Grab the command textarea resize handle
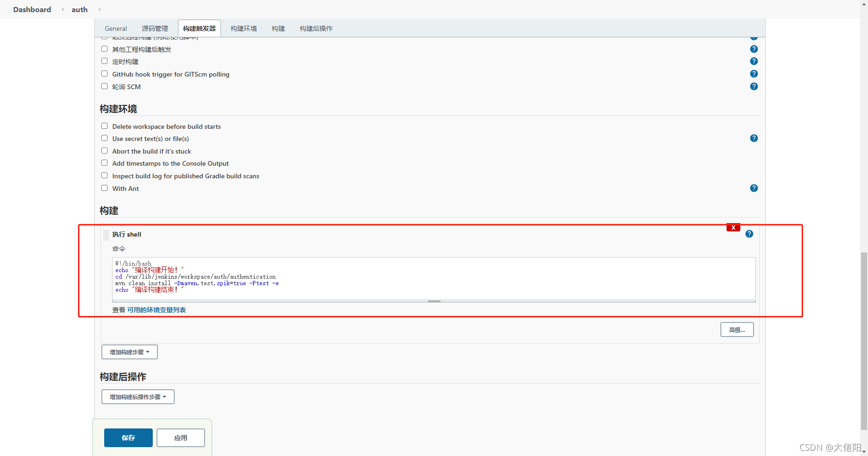 [434, 301]
